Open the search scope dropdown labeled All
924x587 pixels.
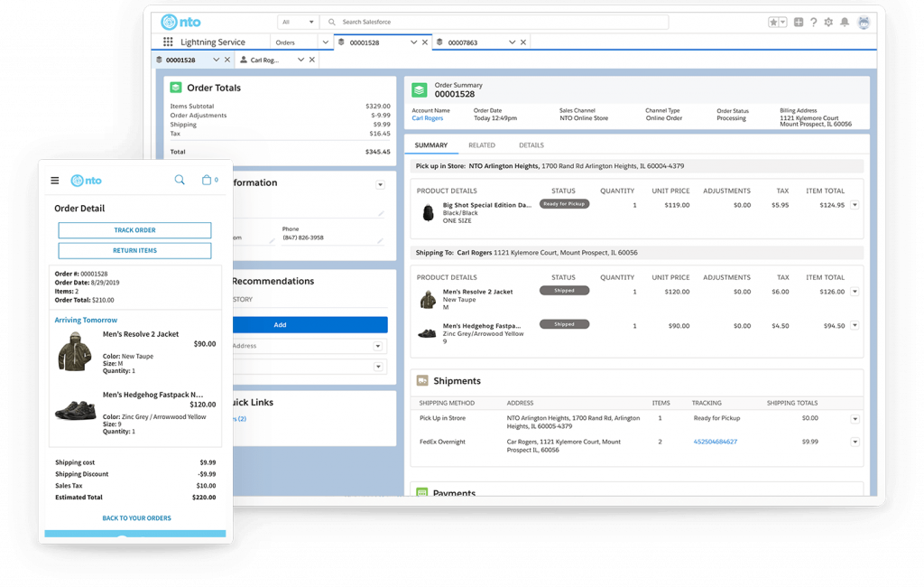coord(298,21)
